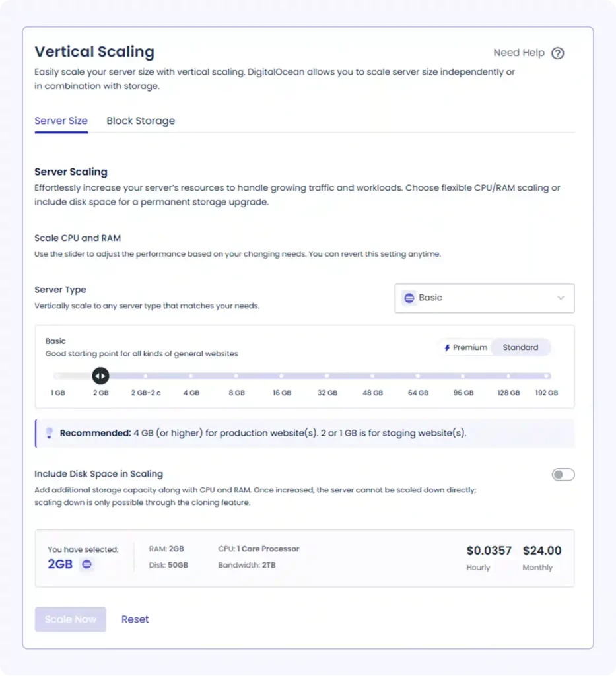Click the slider handle arrows icon
The width and height of the screenshot is (616, 676).
click(100, 375)
